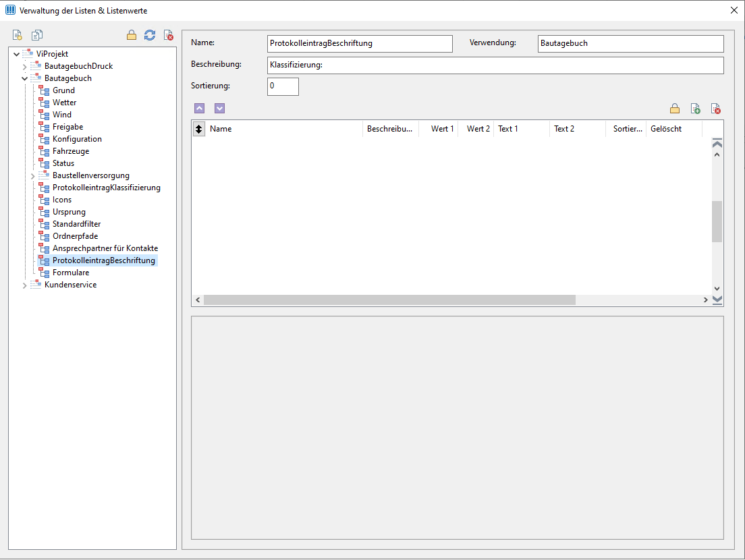Click the Wert 1 column header
The image size is (745, 560).
[x=438, y=129]
